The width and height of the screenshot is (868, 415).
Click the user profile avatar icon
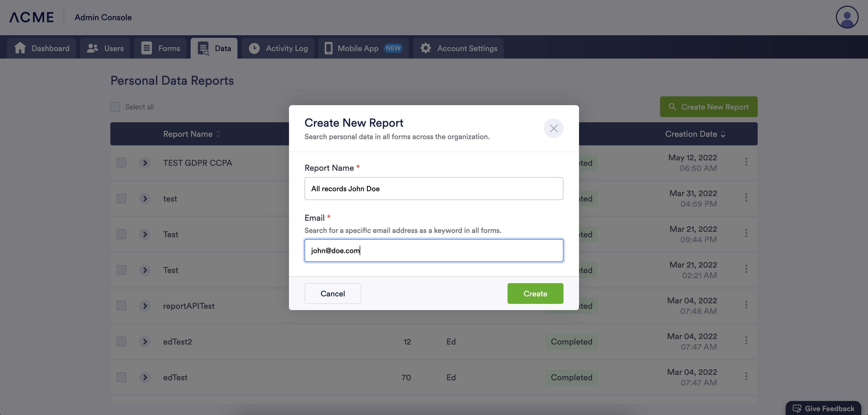847,17
